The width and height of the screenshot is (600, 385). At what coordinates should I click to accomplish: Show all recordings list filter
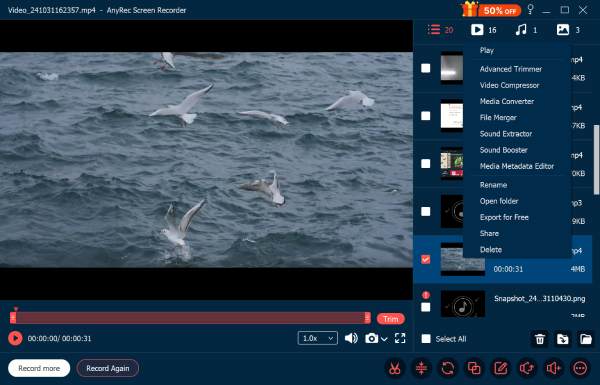point(440,30)
